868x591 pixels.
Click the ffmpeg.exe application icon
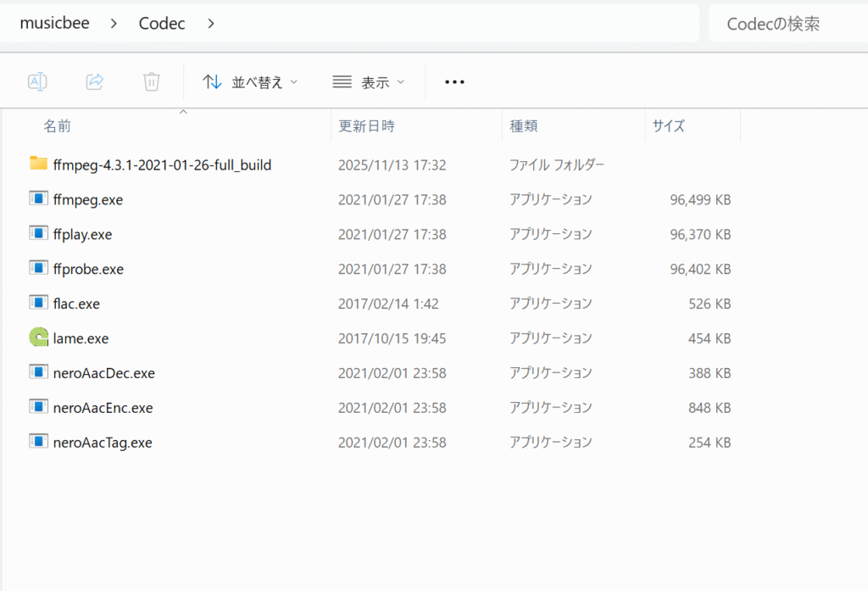pos(38,198)
